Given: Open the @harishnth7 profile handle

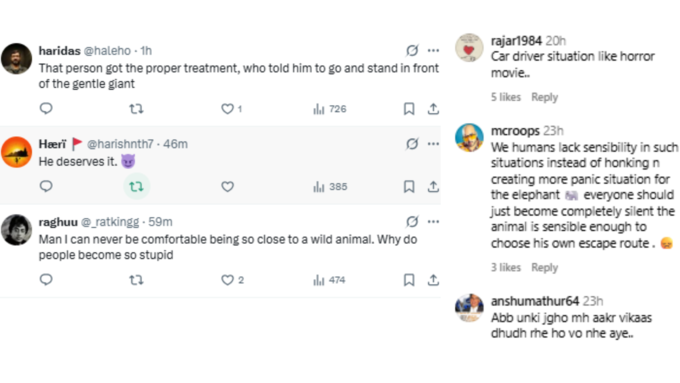Looking at the screenshot, I should click(120, 144).
